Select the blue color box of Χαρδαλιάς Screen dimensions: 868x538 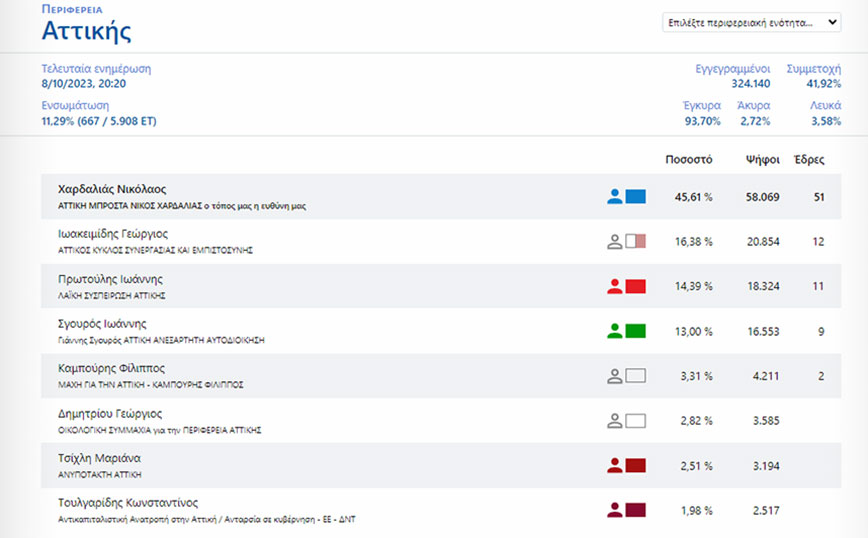635,197
